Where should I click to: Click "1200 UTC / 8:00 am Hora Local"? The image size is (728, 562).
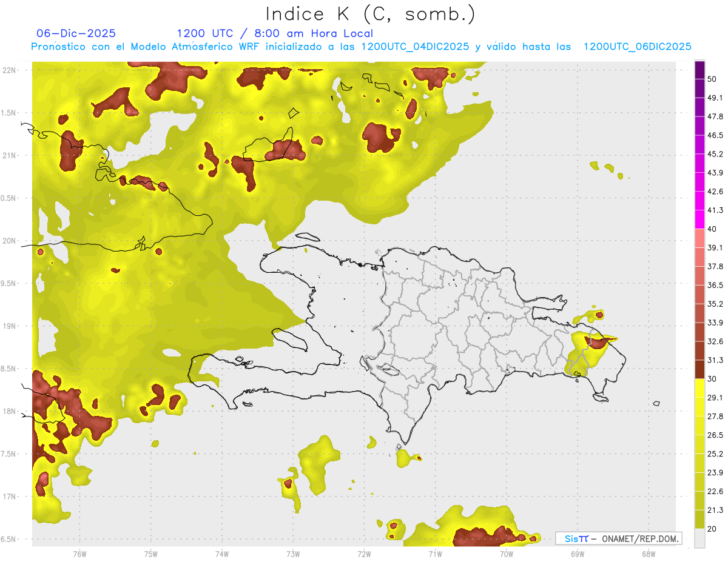coord(275,34)
